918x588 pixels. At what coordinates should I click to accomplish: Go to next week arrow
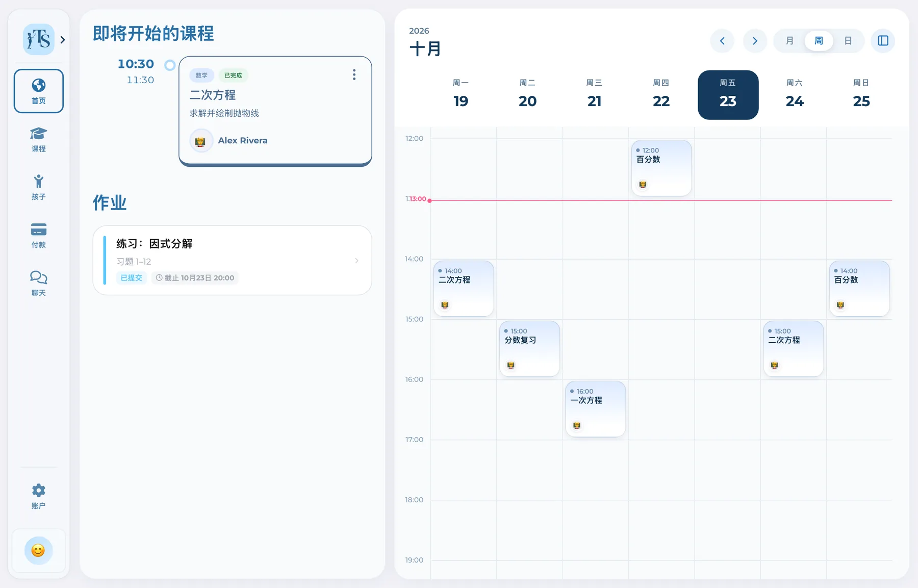(755, 41)
